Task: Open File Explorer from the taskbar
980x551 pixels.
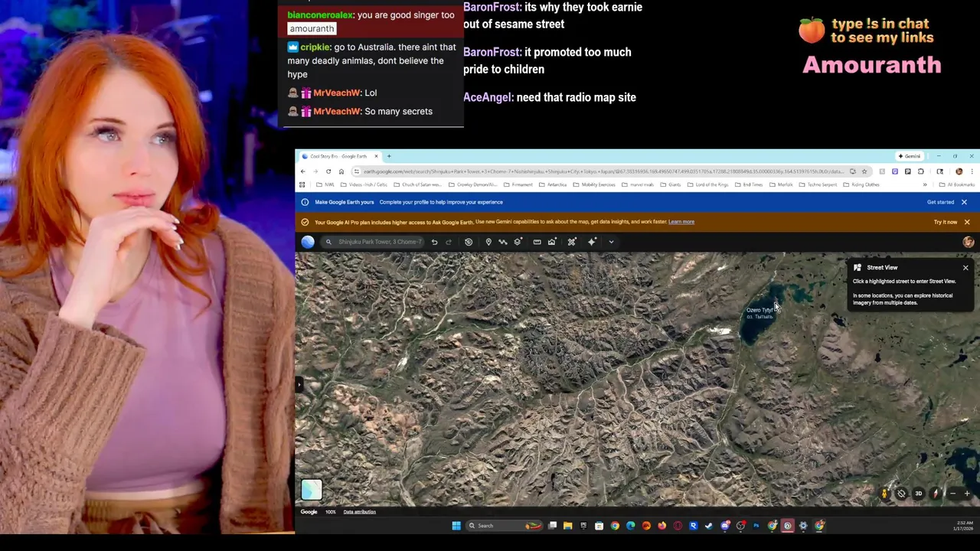Action: [x=568, y=526]
